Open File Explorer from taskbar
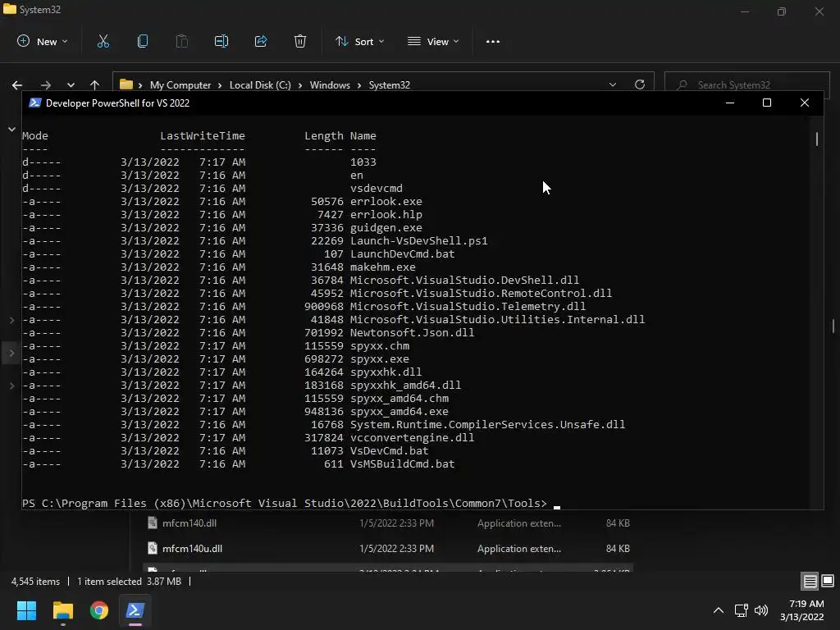The height and width of the screenshot is (630, 840). pos(62,610)
